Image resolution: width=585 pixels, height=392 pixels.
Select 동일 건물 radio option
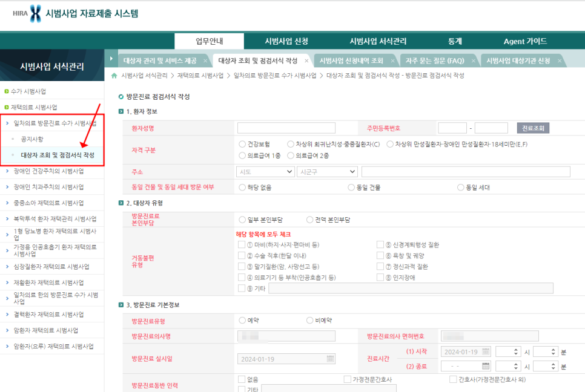point(351,188)
